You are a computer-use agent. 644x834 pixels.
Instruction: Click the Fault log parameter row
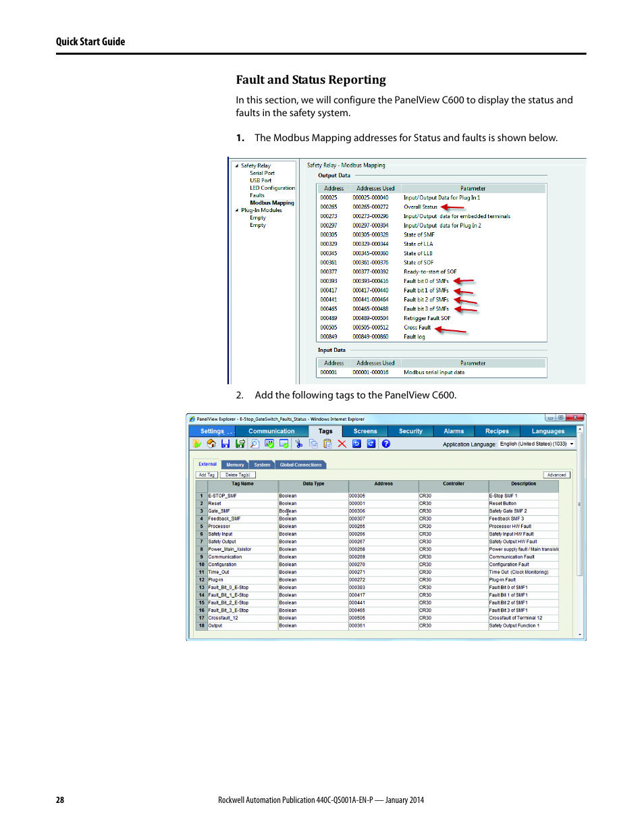431,336
